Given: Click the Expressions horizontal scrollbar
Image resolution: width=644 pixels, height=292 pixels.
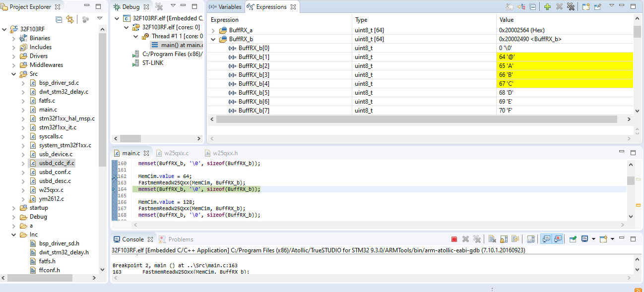Looking at the screenshot, I should (417, 119).
